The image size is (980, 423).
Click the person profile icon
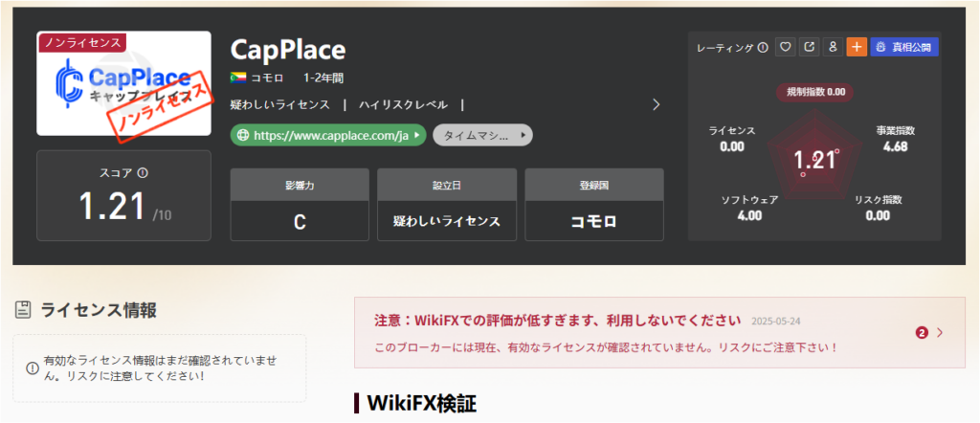click(x=833, y=47)
